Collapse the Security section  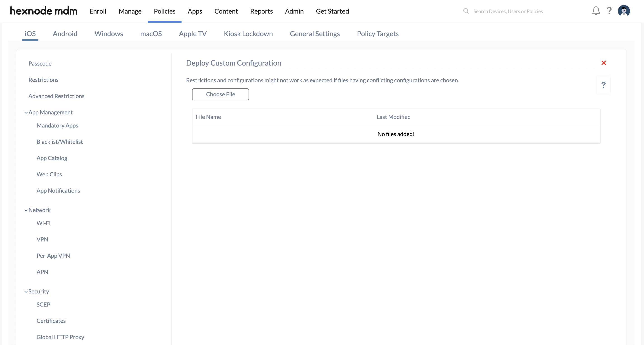26,292
